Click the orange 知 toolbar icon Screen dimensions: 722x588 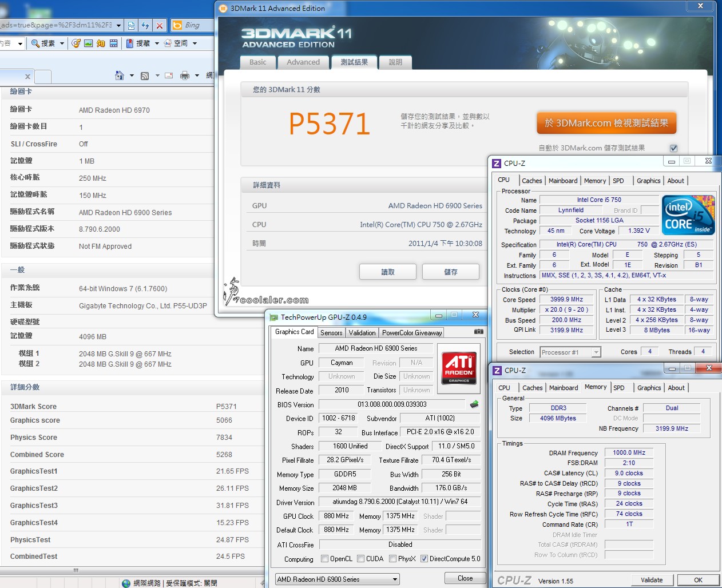coord(101,43)
